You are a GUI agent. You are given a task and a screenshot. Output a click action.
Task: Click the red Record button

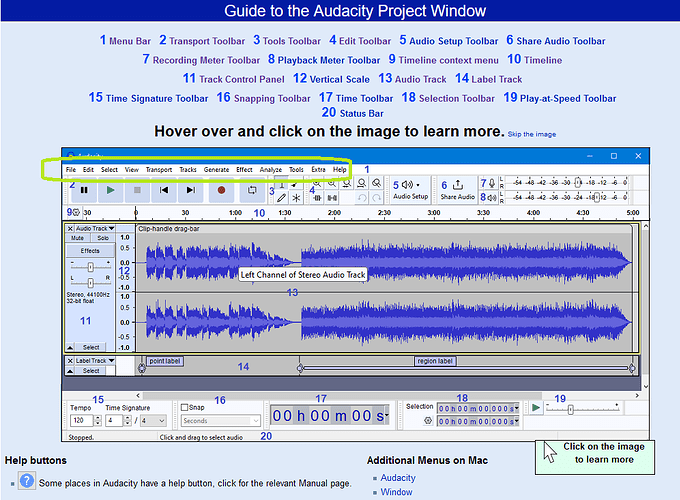click(x=221, y=190)
